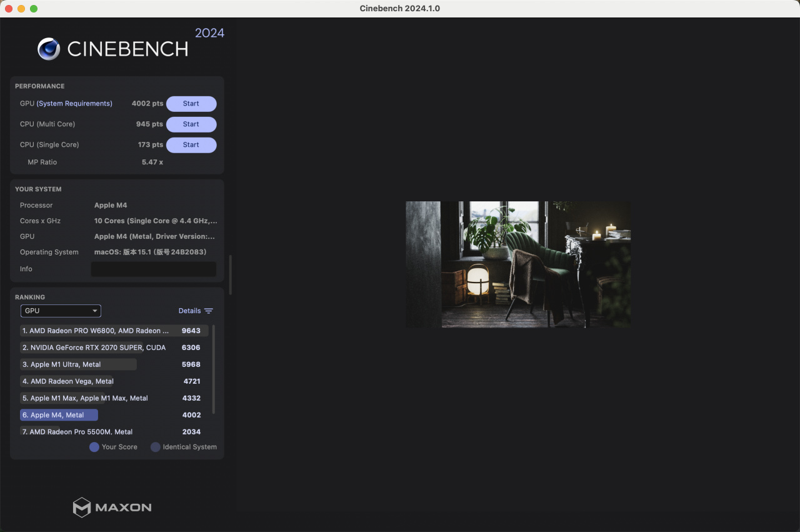The width and height of the screenshot is (800, 532).
Task: Click the RANKING section heading
Action: [30, 298]
